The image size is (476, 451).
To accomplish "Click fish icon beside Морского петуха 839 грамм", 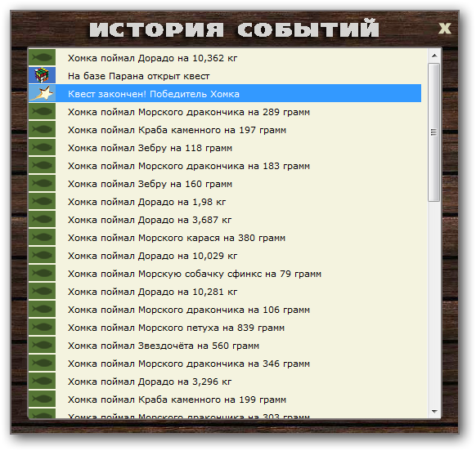I will pyautogui.click(x=43, y=327).
